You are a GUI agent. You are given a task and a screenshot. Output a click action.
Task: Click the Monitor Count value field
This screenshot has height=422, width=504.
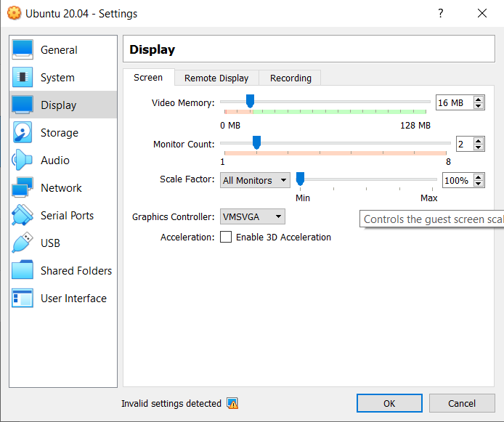point(465,144)
